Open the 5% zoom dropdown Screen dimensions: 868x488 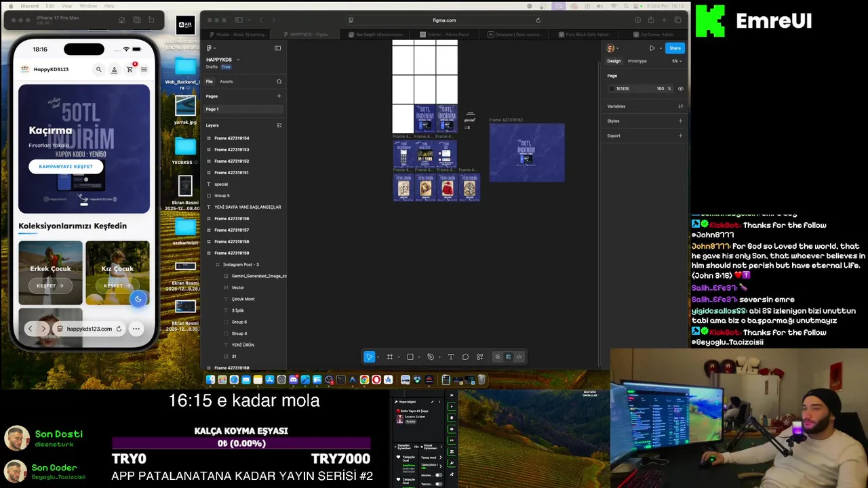(x=676, y=61)
